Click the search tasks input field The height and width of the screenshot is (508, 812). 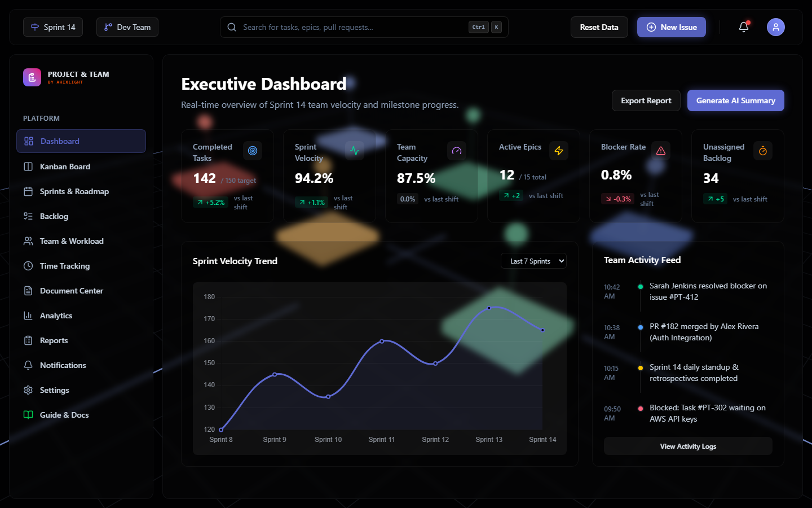(x=364, y=27)
